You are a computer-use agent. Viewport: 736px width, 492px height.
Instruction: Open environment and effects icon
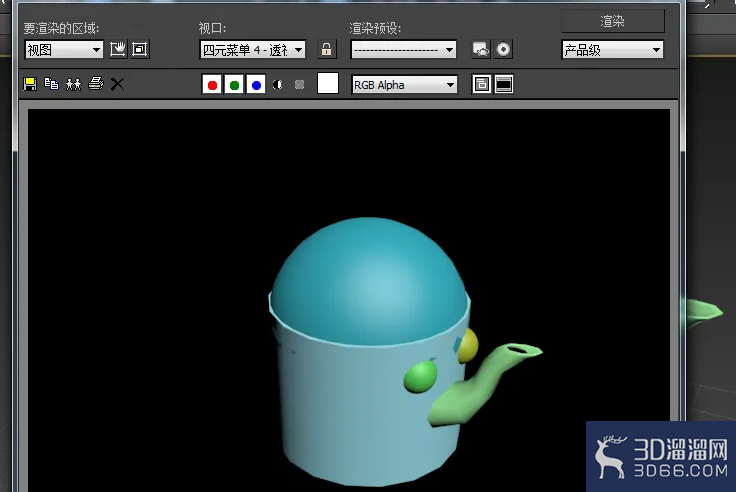click(503, 49)
